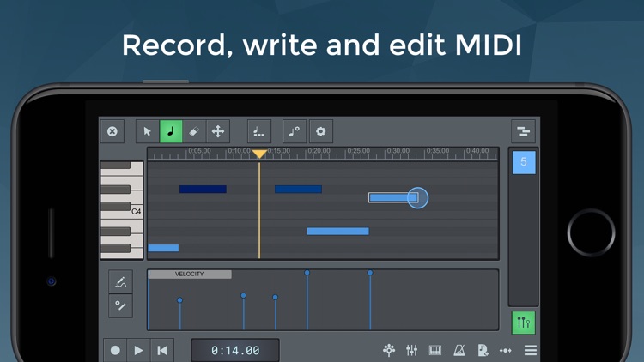Screen dimensions: 644x362
Task: Click the lowest velocity handle near 0:04
Action: click(x=179, y=300)
